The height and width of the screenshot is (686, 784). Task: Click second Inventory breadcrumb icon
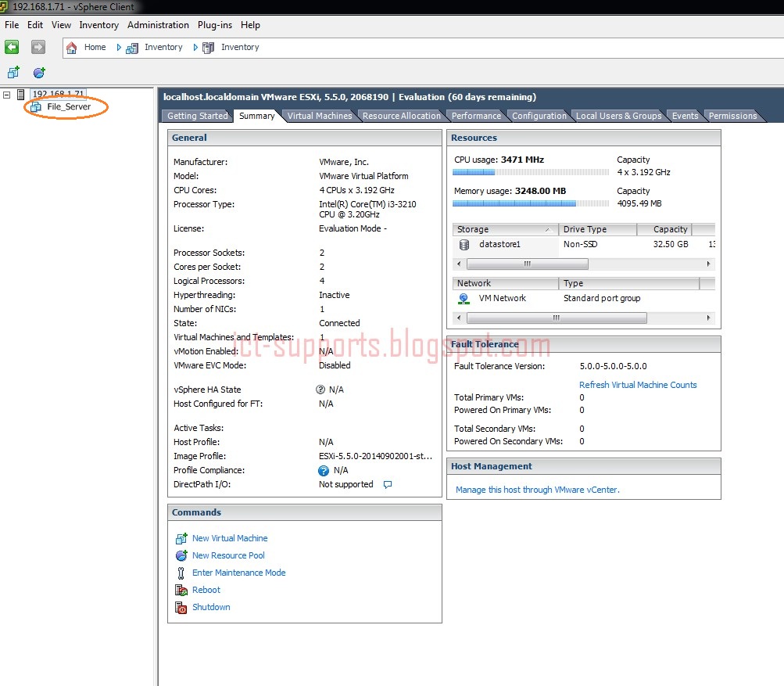click(208, 48)
